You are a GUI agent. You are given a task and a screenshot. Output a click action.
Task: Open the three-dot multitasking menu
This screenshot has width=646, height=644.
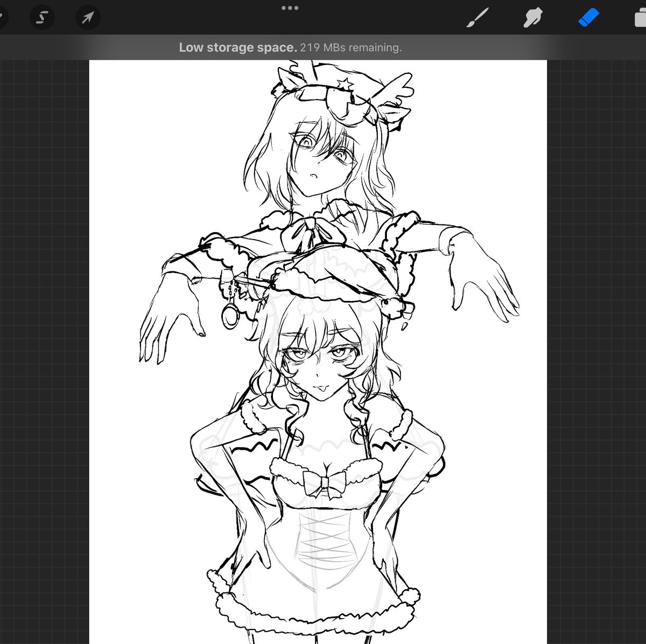[290, 8]
